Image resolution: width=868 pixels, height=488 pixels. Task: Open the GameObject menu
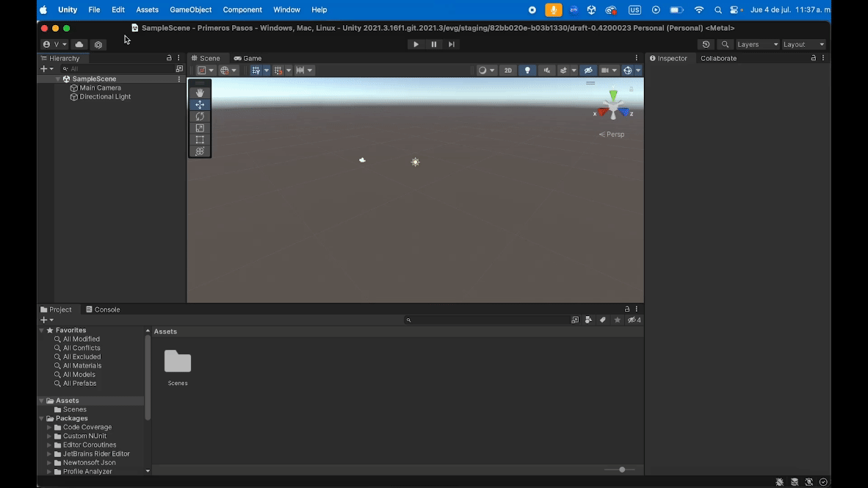tap(190, 10)
